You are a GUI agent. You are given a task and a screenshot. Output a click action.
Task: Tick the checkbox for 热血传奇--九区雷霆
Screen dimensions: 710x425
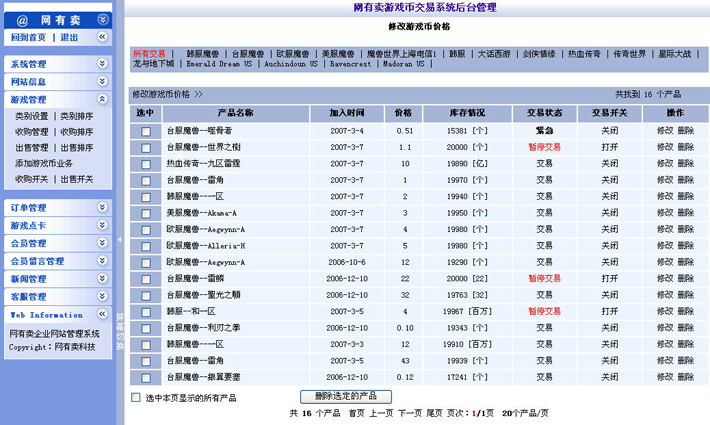click(146, 164)
